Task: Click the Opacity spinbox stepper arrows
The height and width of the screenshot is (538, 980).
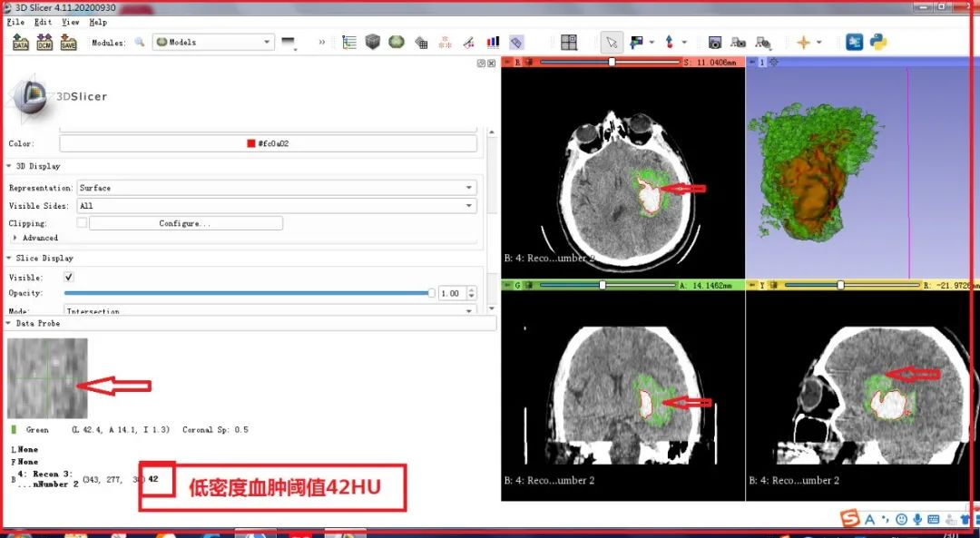Action: point(472,293)
